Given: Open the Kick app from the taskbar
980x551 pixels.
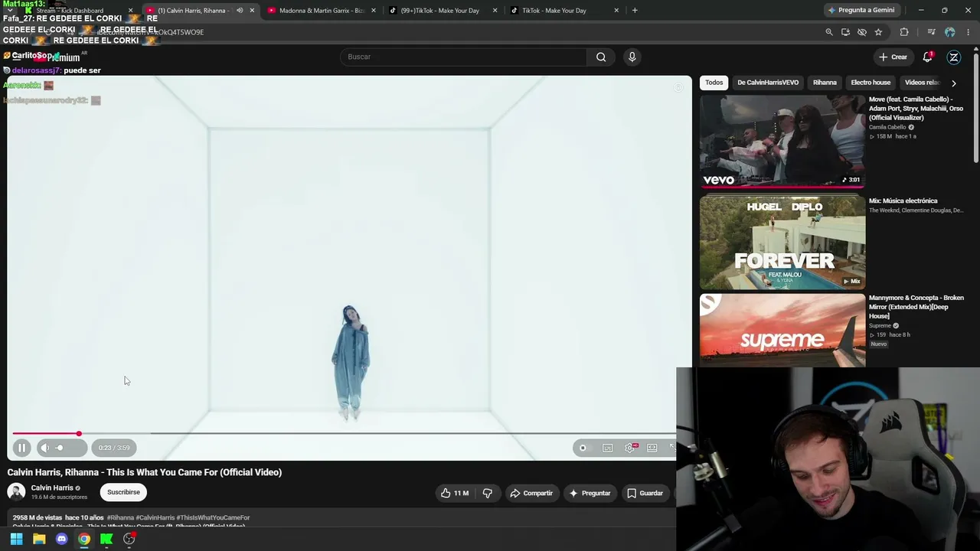Looking at the screenshot, I should [106, 539].
